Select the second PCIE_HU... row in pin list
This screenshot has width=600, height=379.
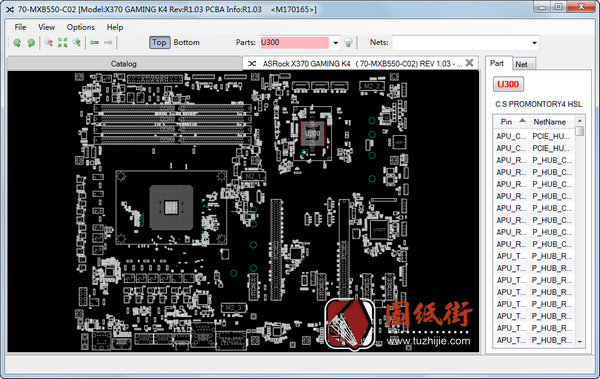click(x=534, y=148)
